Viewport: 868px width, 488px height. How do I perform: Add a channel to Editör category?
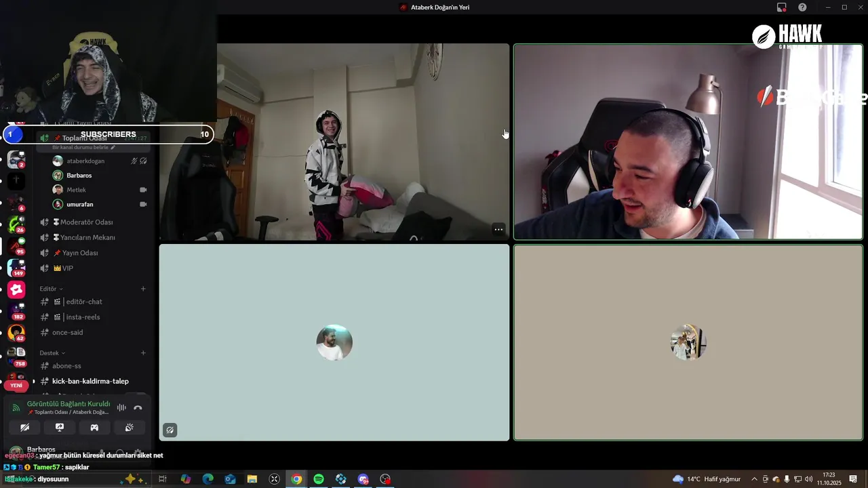pos(143,289)
